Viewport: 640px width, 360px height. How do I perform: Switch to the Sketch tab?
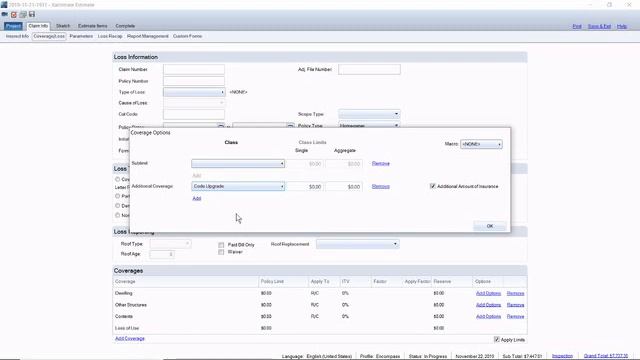(x=63, y=26)
